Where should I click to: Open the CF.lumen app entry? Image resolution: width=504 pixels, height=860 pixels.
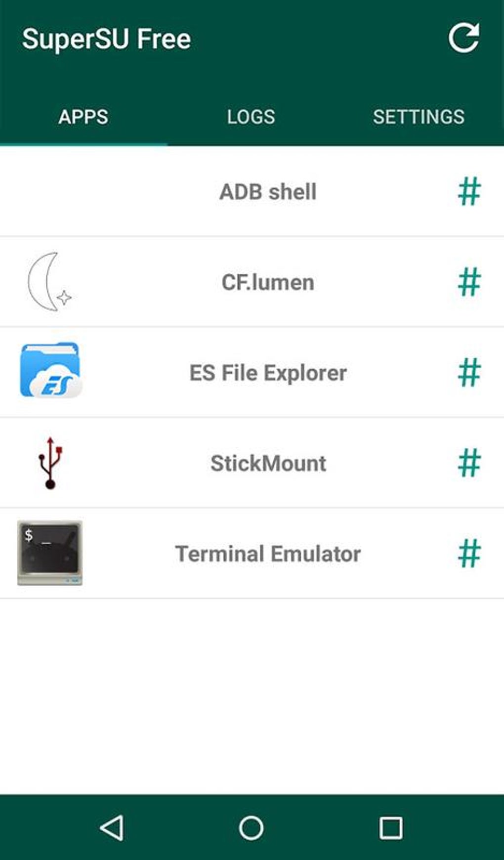coord(267,282)
